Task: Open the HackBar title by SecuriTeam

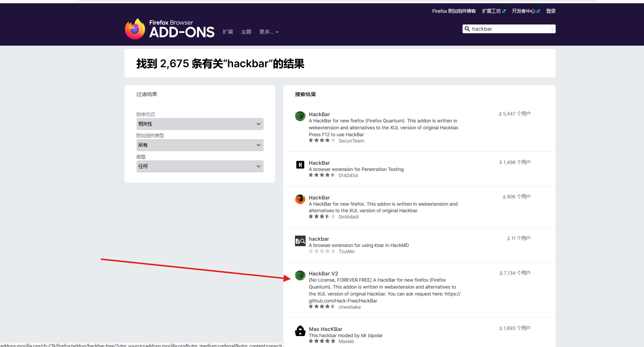Action: pos(319,114)
